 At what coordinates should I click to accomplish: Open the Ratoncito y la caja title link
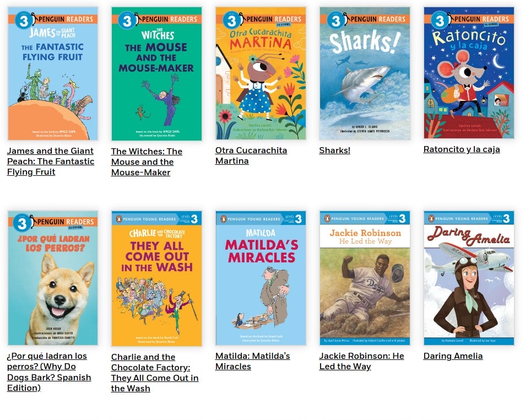[x=462, y=149]
